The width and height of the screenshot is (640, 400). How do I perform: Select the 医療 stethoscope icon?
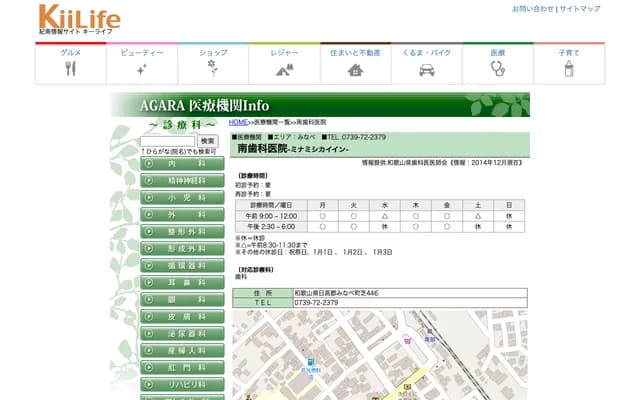498,69
